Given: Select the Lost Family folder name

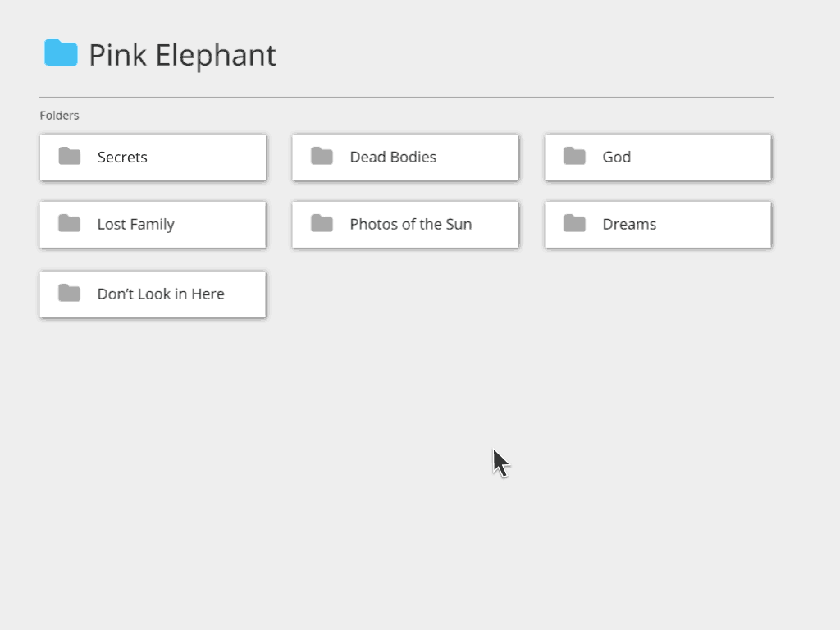Looking at the screenshot, I should click(x=135, y=225).
